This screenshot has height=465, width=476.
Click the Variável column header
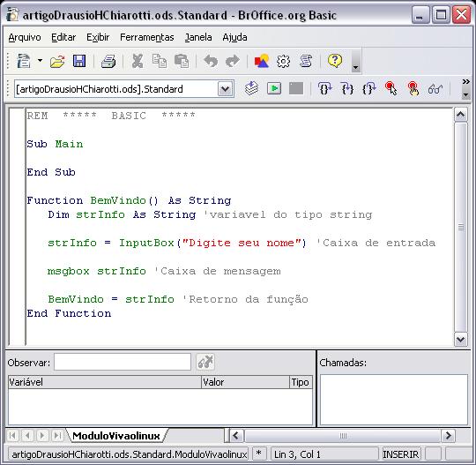[105, 382]
